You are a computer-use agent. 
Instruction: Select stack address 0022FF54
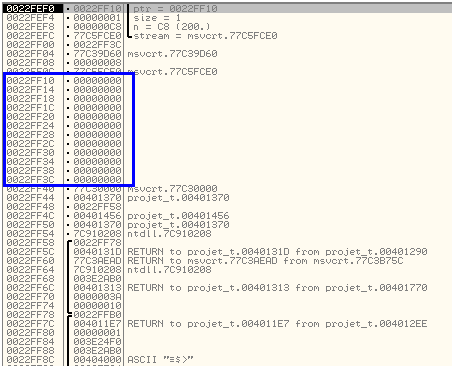pyautogui.click(x=30, y=233)
